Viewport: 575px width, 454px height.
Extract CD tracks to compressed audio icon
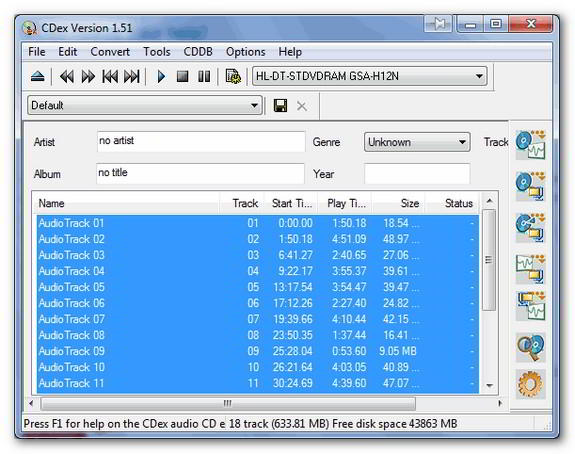[x=530, y=186]
